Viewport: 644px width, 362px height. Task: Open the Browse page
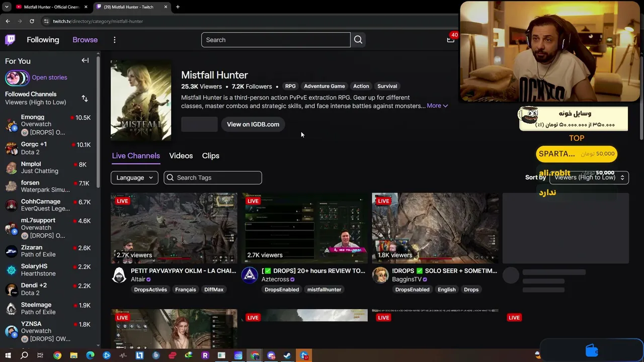[x=85, y=40]
